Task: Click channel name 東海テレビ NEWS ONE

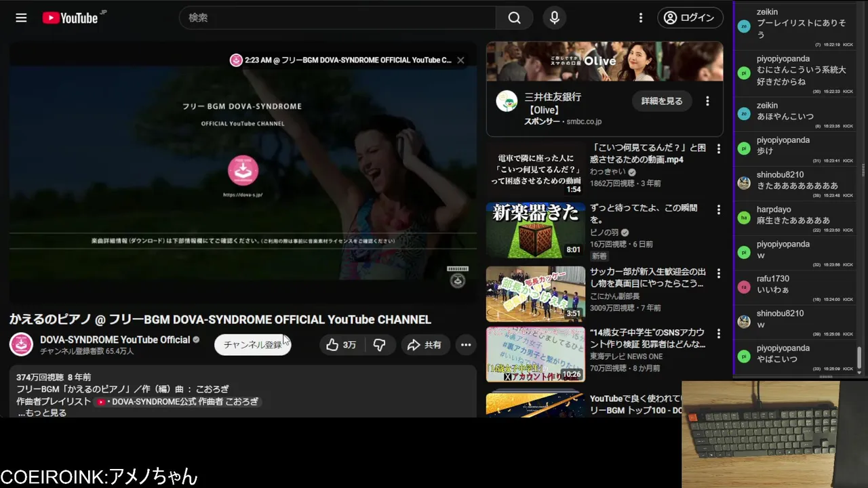Action: coord(626,357)
